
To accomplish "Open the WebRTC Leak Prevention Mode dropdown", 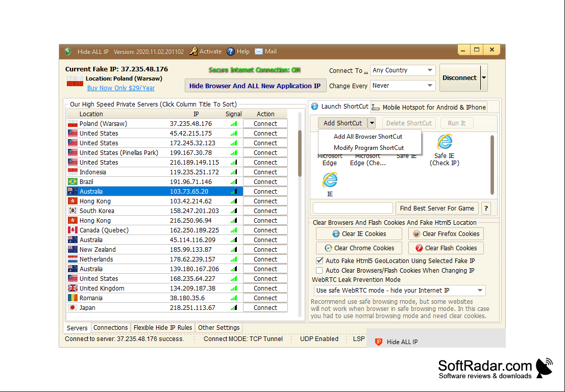I will 400,291.
